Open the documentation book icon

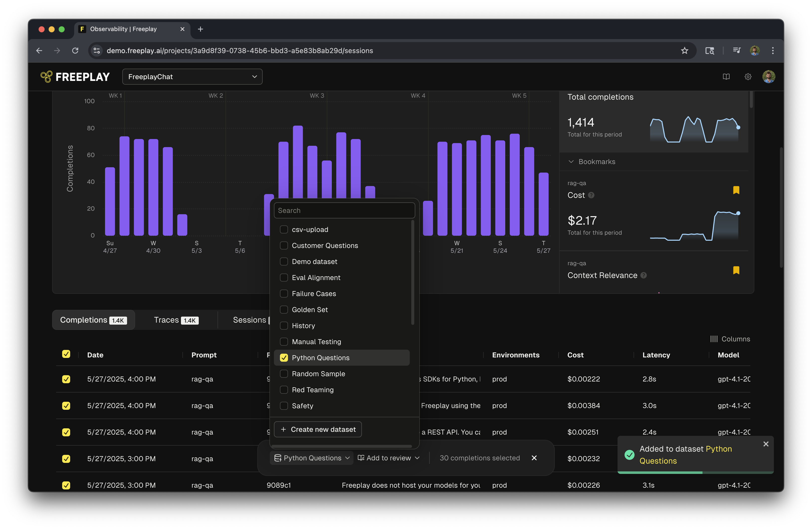tap(726, 77)
